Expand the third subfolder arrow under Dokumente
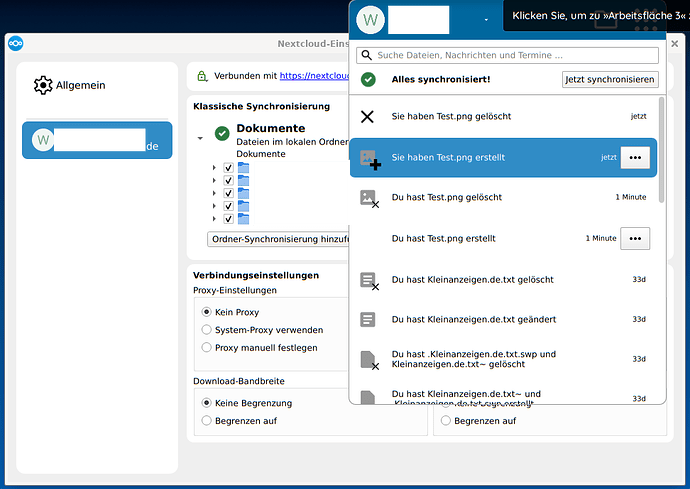690x489 pixels. pyautogui.click(x=214, y=193)
